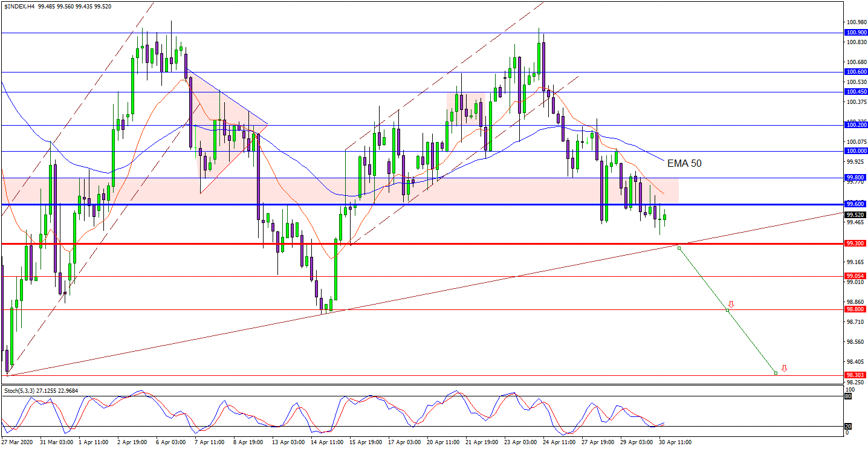Click the 31 Mar 03:00 time label
The width and height of the screenshot is (868, 449).
57,442
